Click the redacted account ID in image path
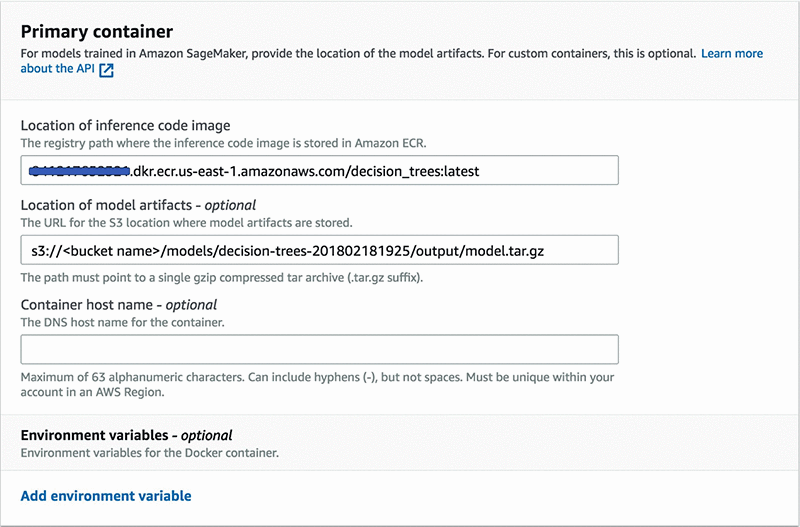 pos(81,171)
